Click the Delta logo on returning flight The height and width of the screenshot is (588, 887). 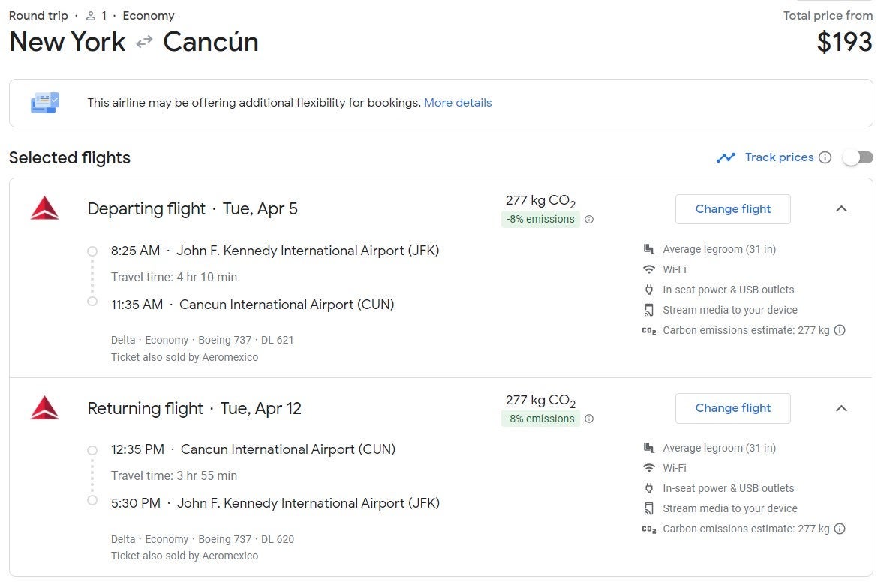pyautogui.click(x=44, y=408)
